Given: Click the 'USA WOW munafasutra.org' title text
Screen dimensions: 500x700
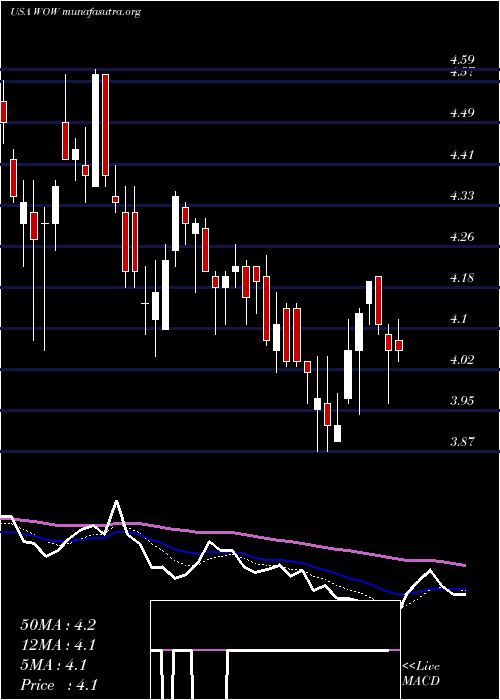Looking at the screenshot, I should pos(75,12).
